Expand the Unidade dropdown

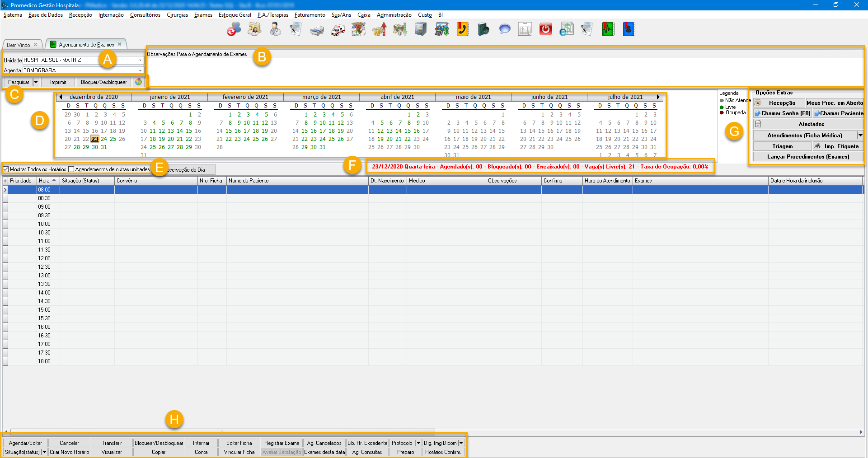coord(140,60)
